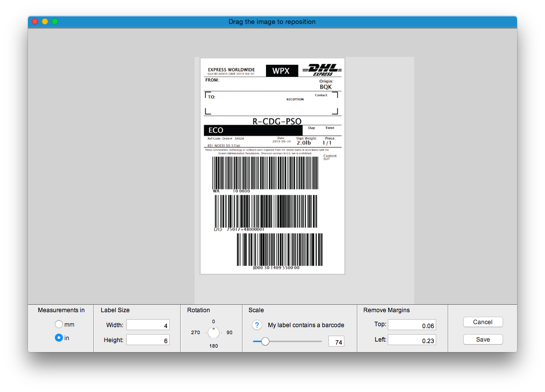Select the in measurement radio button
The height and width of the screenshot is (392, 545).
pyautogui.click(x=59, y=338)
